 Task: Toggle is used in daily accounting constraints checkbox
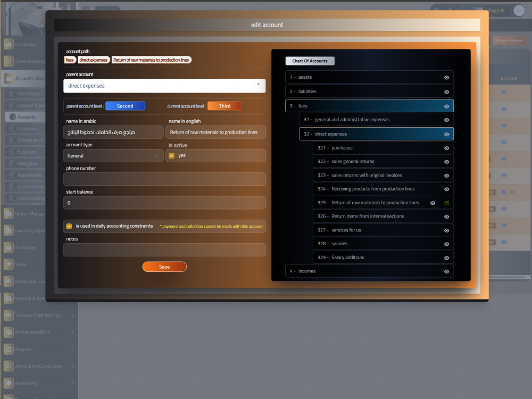tap(69, 226)
